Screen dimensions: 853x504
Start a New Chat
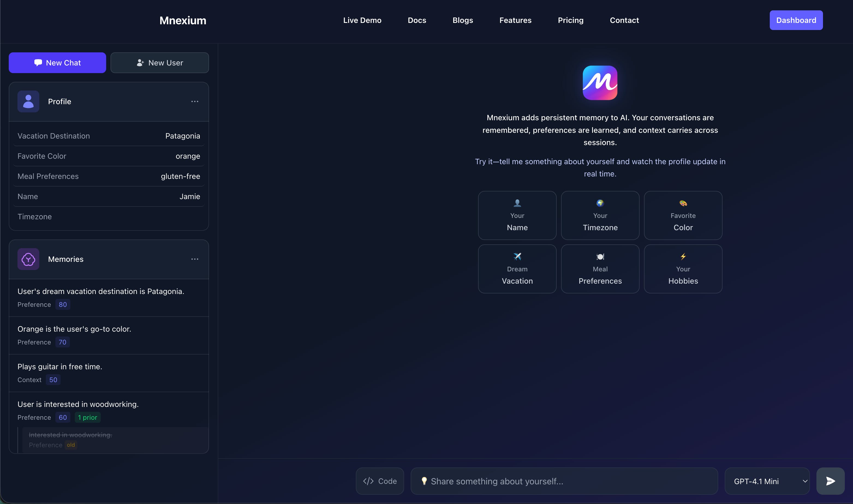coord(57,63)
